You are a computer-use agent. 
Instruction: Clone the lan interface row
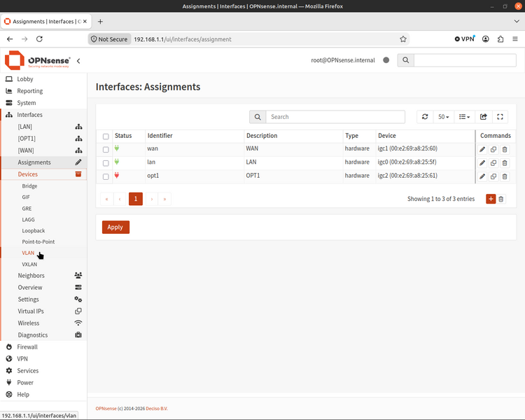(493, 163)
